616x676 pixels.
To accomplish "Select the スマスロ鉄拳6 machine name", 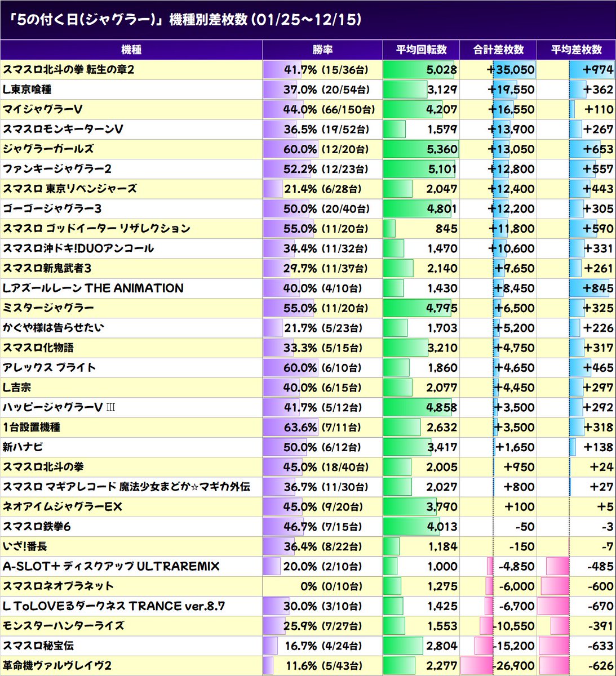I will coord(37,527).
